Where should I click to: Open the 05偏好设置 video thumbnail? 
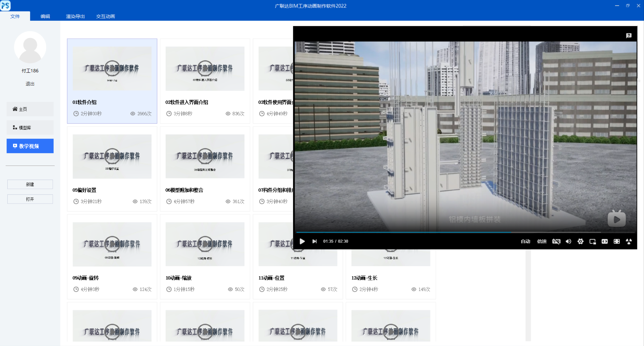coord(112,156)
